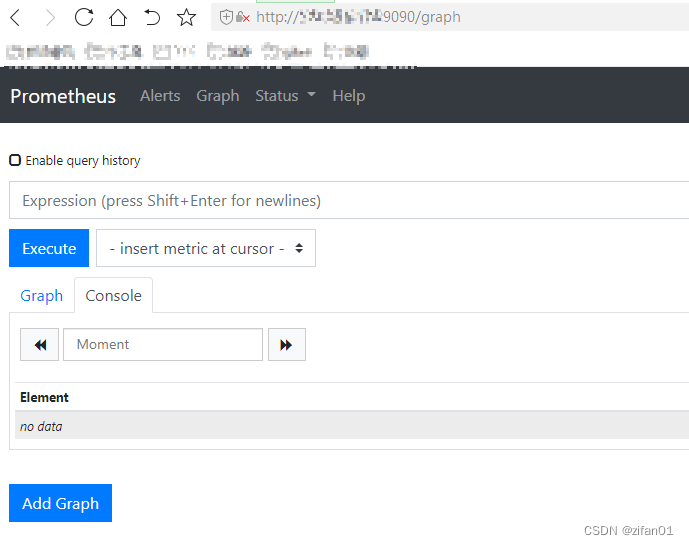The width and height of the screenshot is (689, 545).
Task: Step time backward with rewind button
Action: pyautogui.click(x=40, y=345)
